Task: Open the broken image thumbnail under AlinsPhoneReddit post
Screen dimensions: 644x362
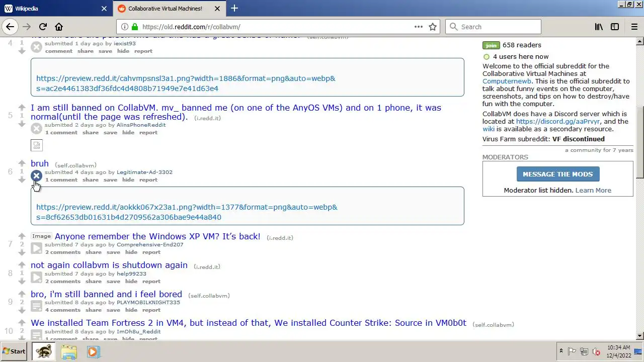Action: click(37, 145)
